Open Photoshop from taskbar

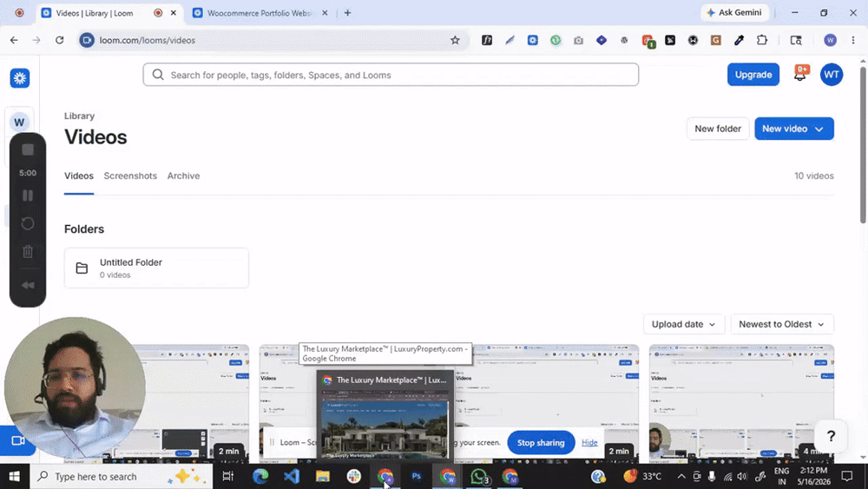click(417, 476)
